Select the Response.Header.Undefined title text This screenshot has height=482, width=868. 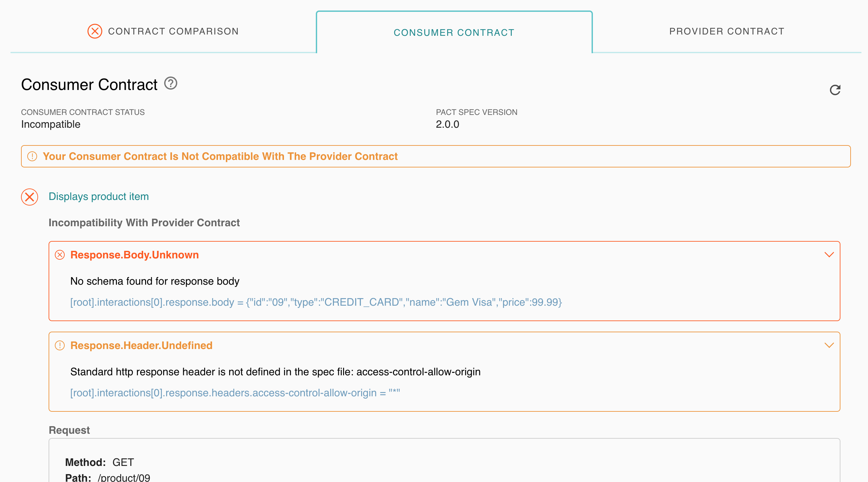141,345
